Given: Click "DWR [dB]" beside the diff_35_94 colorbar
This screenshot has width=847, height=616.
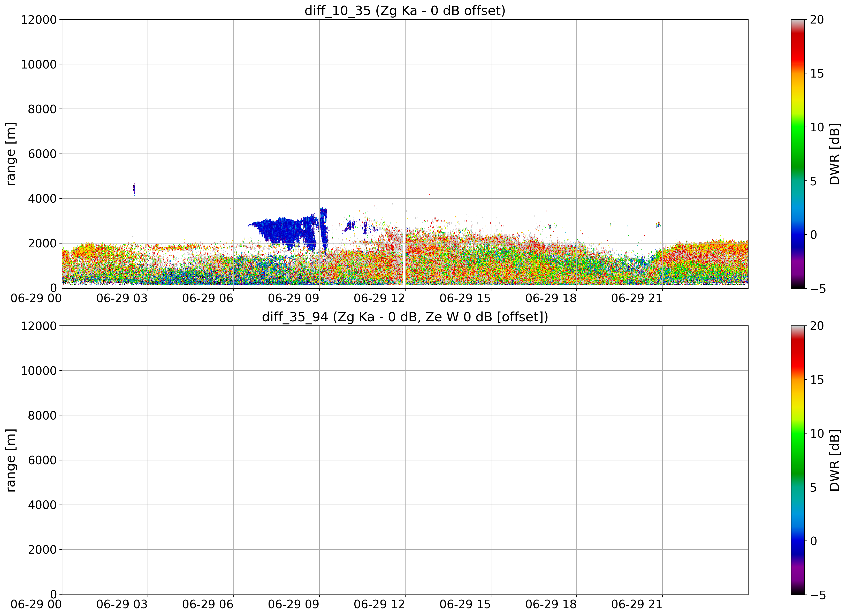Looking at the screenshot, I should pos(834,460).
